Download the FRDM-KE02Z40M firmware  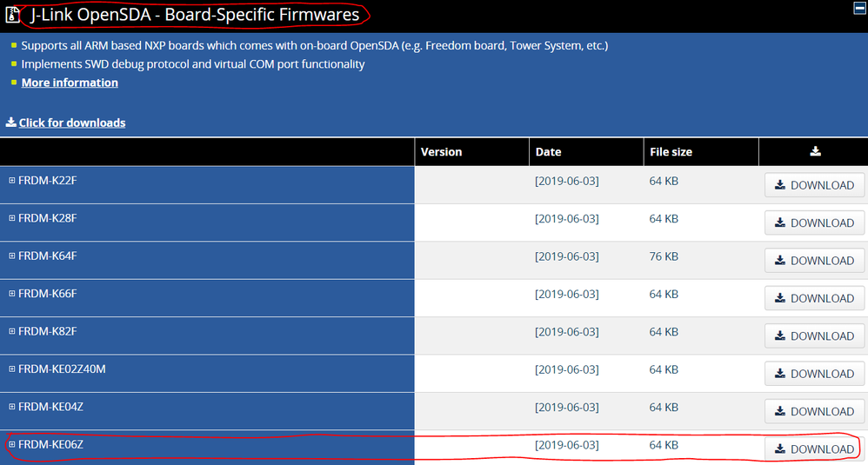(x=814, y=373)
